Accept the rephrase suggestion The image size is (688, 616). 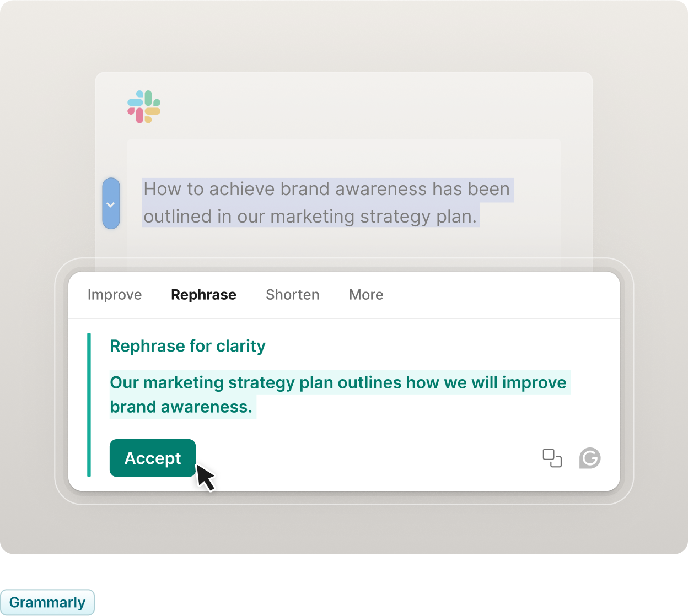pyautogui.click(x=153, y=458)
